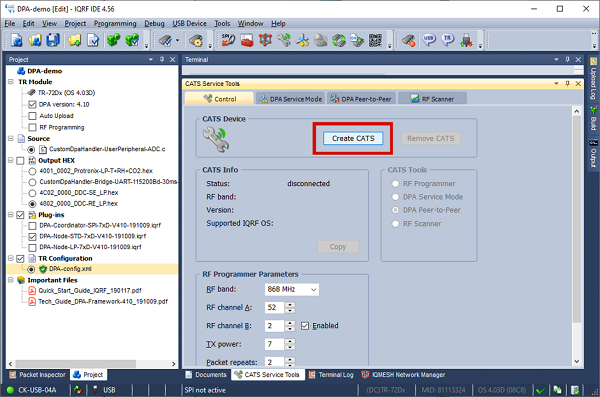Open the IQMESH Network Manager tab
This screenshot has height=397, width=600.
pyautogui.click(x=403, y=374)
